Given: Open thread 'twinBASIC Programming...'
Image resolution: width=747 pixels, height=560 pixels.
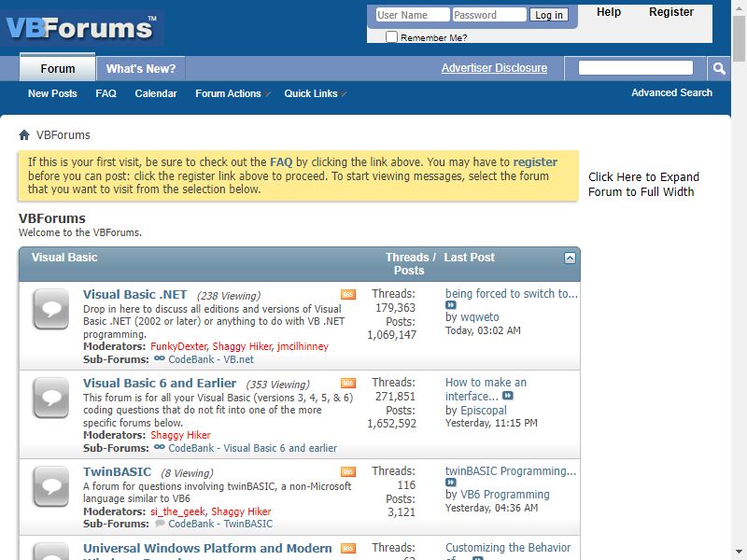Looking at the screenshot, I should click(511, 471).
